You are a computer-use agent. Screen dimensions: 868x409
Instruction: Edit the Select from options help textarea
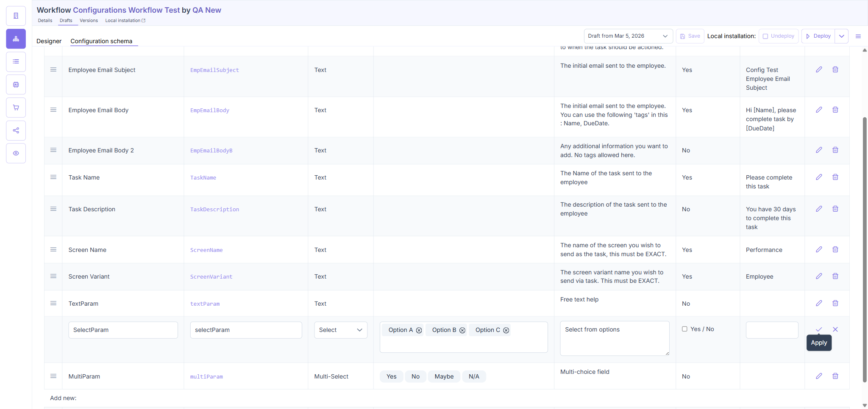[615, 338]
